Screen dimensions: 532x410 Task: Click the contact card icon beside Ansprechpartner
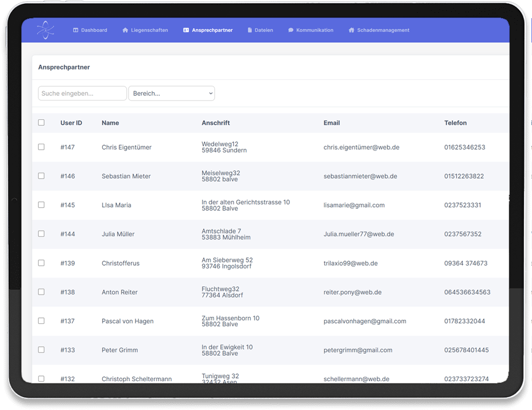click(x=186, y=30)
